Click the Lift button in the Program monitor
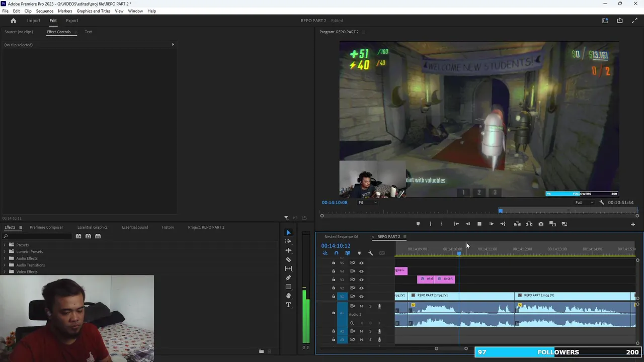 click(517, 224)
